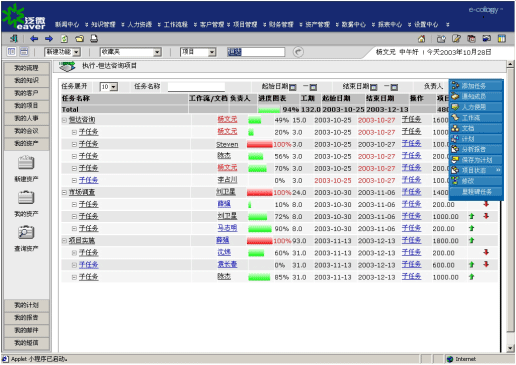Viewport: 516px width, 365px height.
Task: Click green up arrow in 72% task row
Action: (x=471, y=216)
